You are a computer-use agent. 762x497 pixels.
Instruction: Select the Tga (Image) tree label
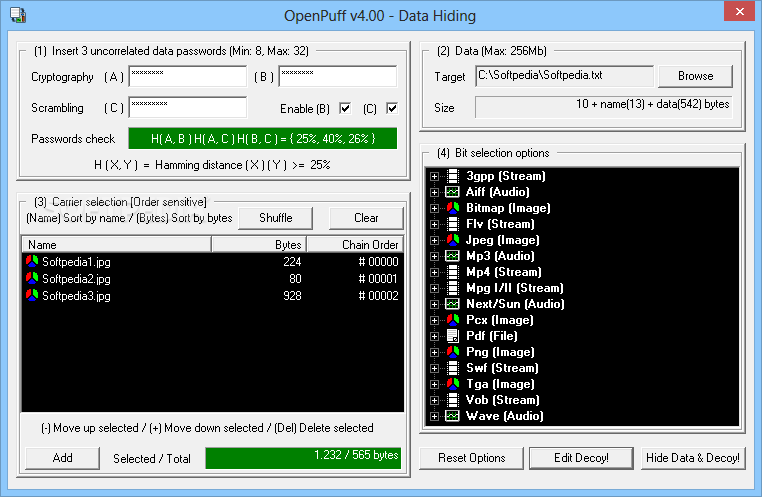coord(500,384)
